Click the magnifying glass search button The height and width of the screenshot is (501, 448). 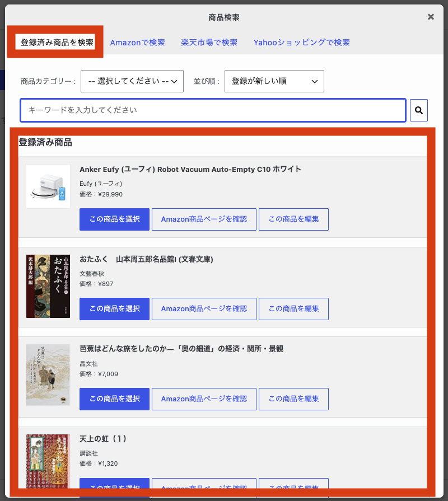coord(419,110)
